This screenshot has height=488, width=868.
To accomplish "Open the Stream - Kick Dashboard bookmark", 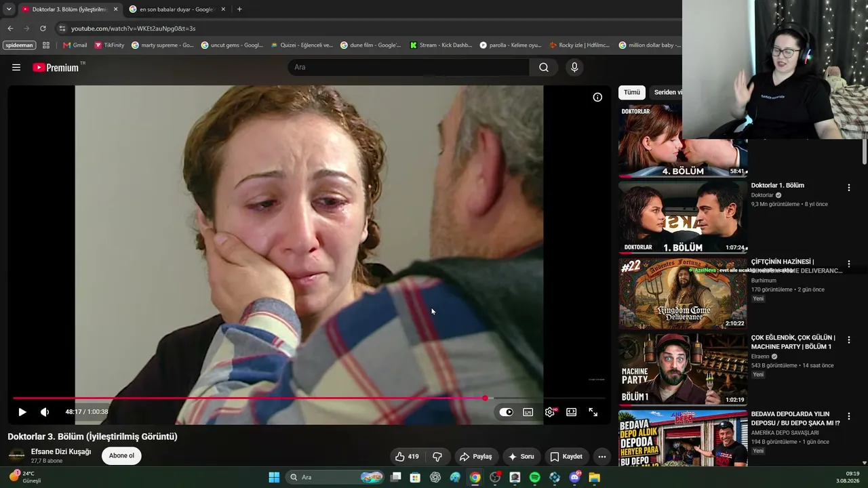I will click(441, 45).
